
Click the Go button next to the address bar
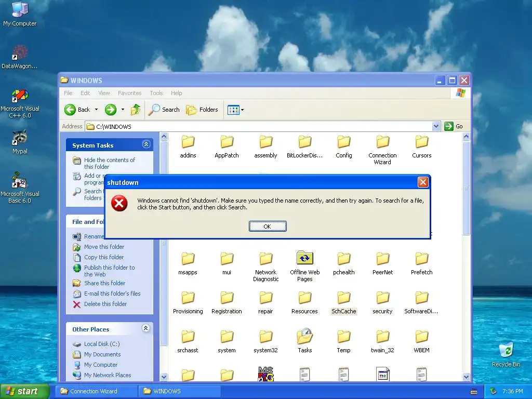pos(454,126)
